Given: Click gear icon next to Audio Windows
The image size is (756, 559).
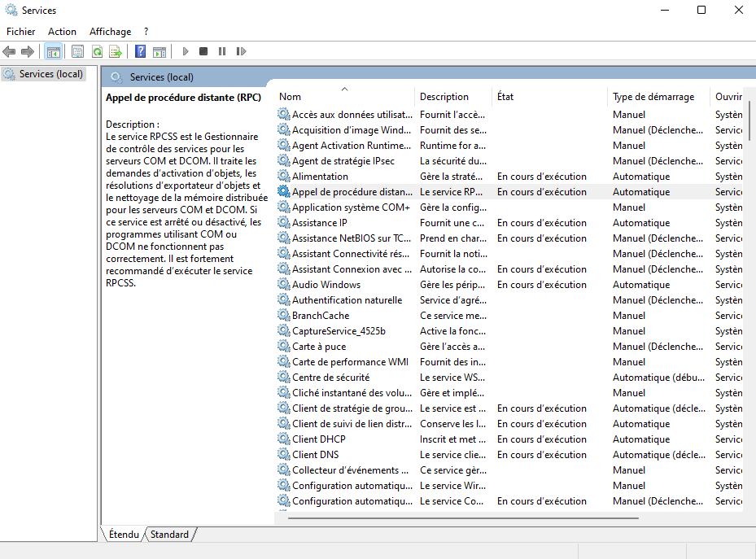Looking at the screenshot, I should pyautogui.click(x=284, y=284).
